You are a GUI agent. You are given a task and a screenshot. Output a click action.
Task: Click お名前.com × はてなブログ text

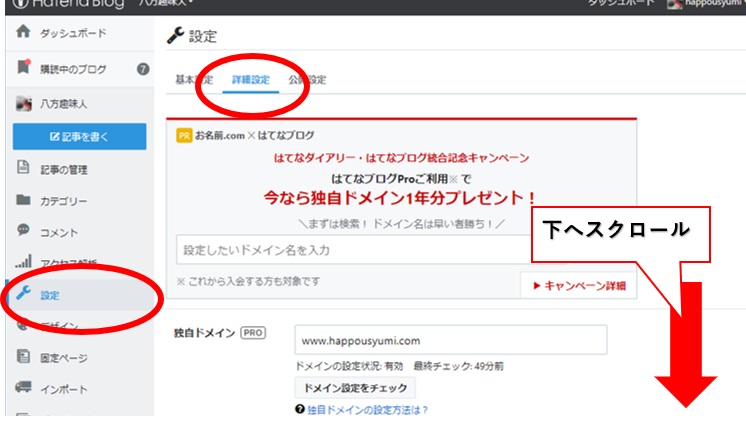(255, 135)
